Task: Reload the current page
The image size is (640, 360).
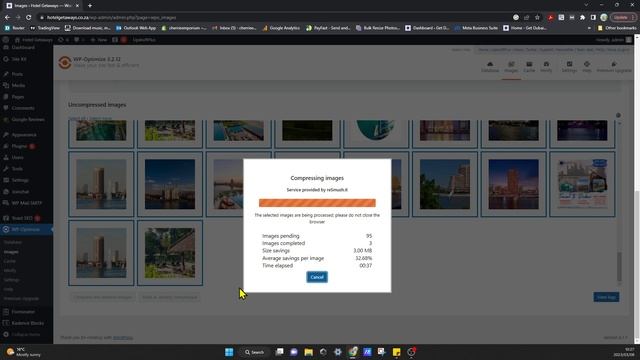Action: [29, 18]
